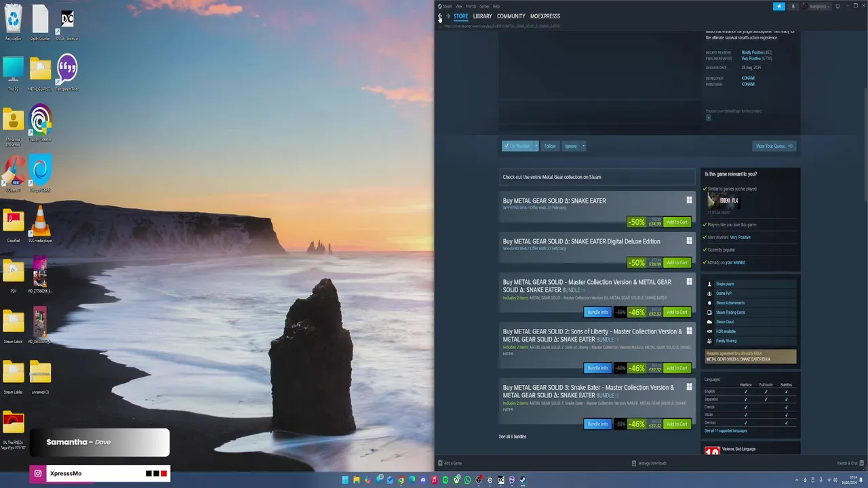Screen dimensions: 868x488
Task: Open the KONAMI publisher link
Action: click(x=747, y=84)
